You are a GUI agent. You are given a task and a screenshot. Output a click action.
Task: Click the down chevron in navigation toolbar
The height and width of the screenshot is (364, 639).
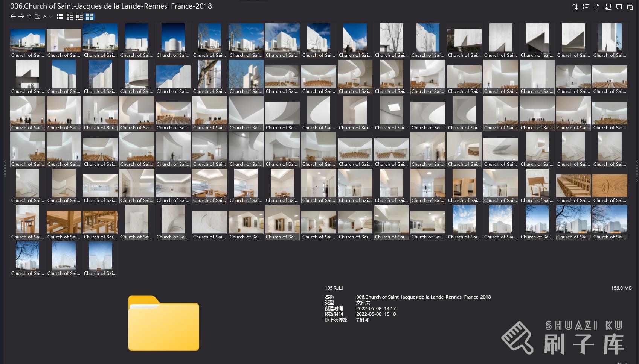pyautogui.click(x=51, y=17)
